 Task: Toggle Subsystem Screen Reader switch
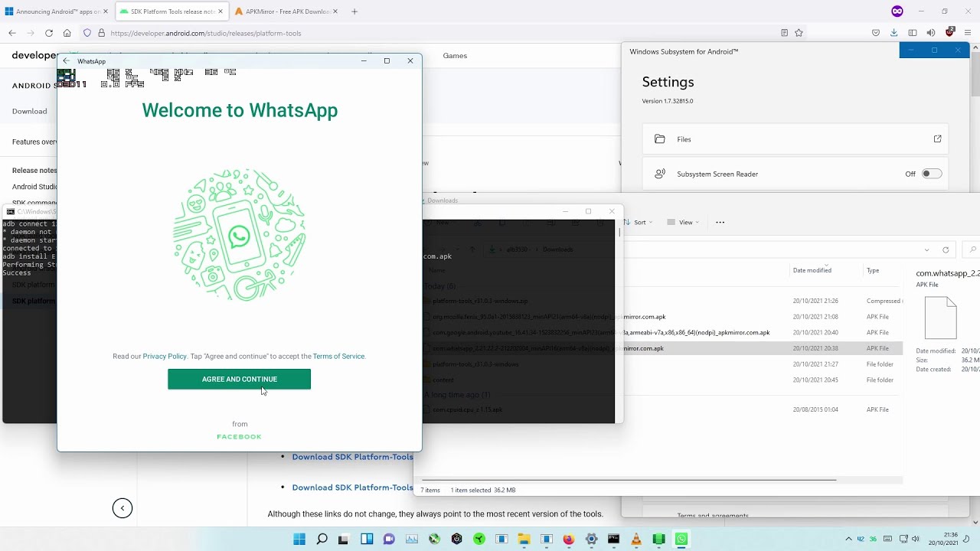(x=931, y=174)
